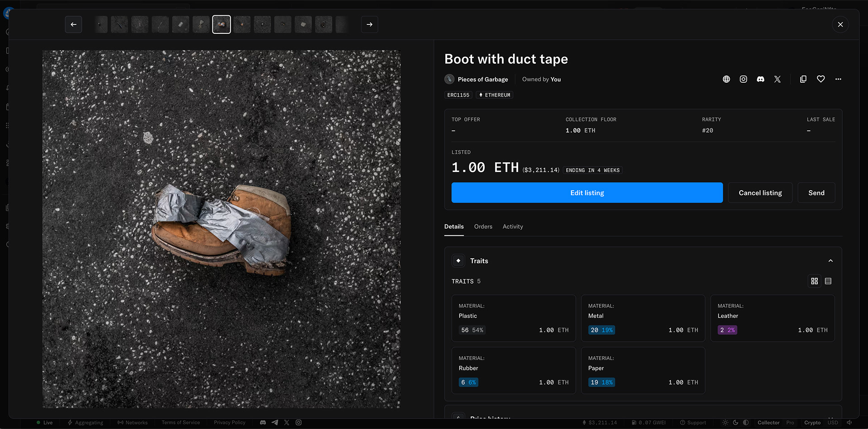Open the collection's Instagram link icon
The height and width of the screenshot is (429, 868).
click(x=743, y=79)
